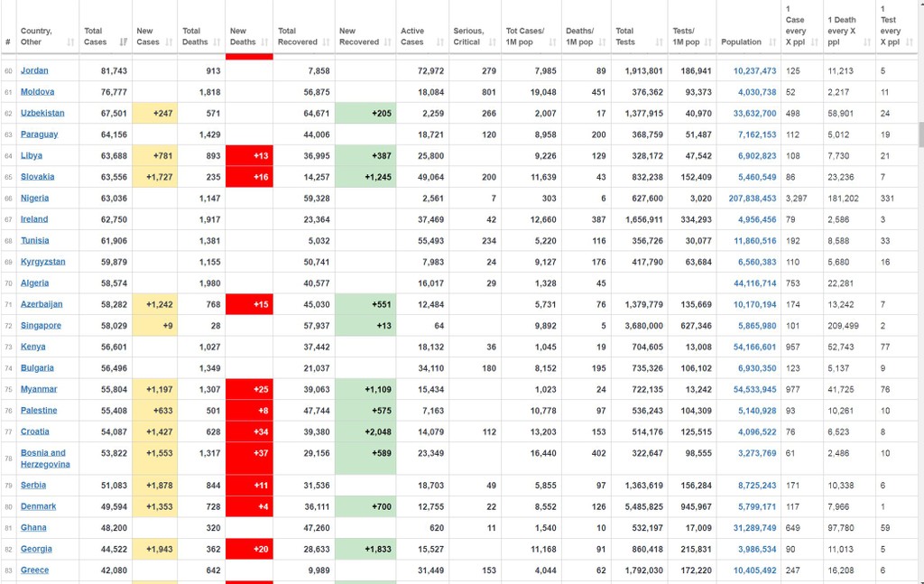924x584 pixels.
Task: Click the sort icon beside Total Deaths
Action: click(x=217, y=42)
